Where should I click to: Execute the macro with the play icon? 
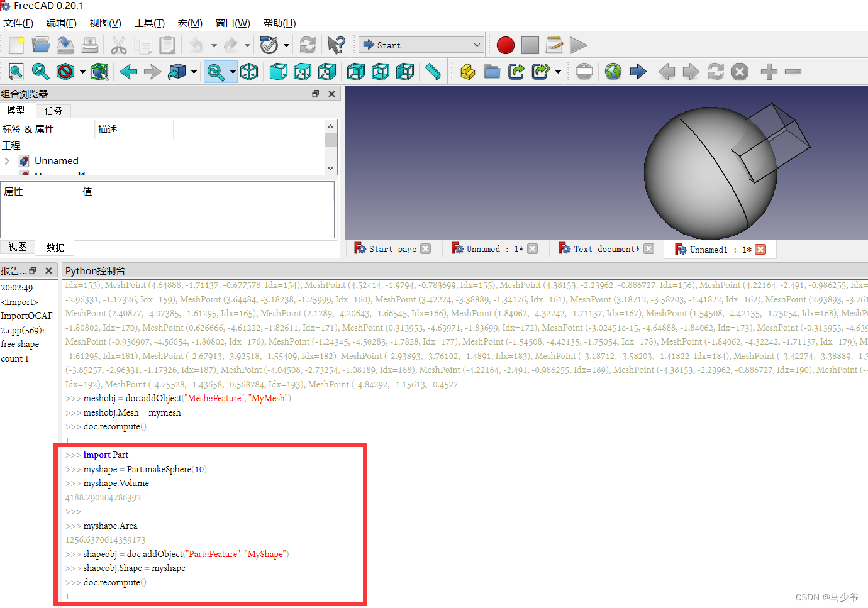coord(578,45)
